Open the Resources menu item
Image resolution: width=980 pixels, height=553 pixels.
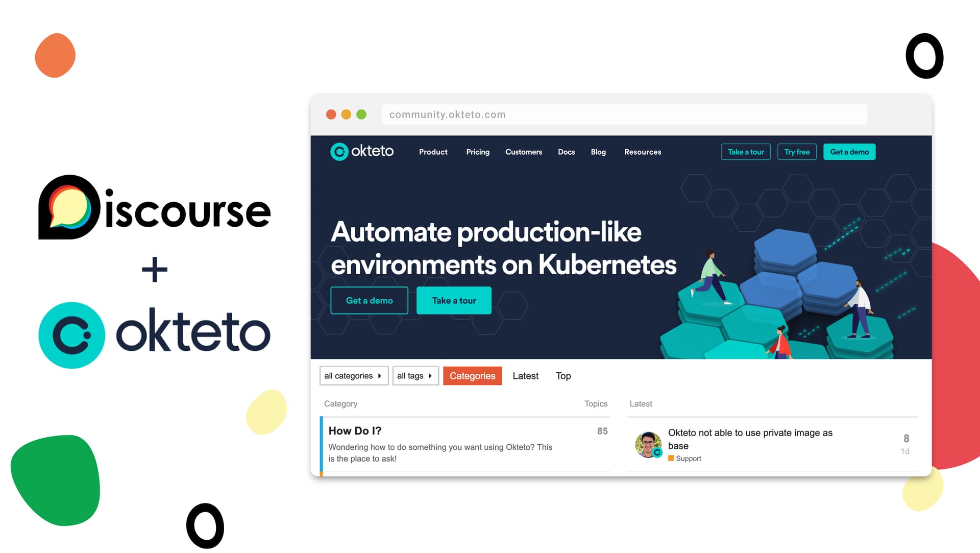point(643,151)
